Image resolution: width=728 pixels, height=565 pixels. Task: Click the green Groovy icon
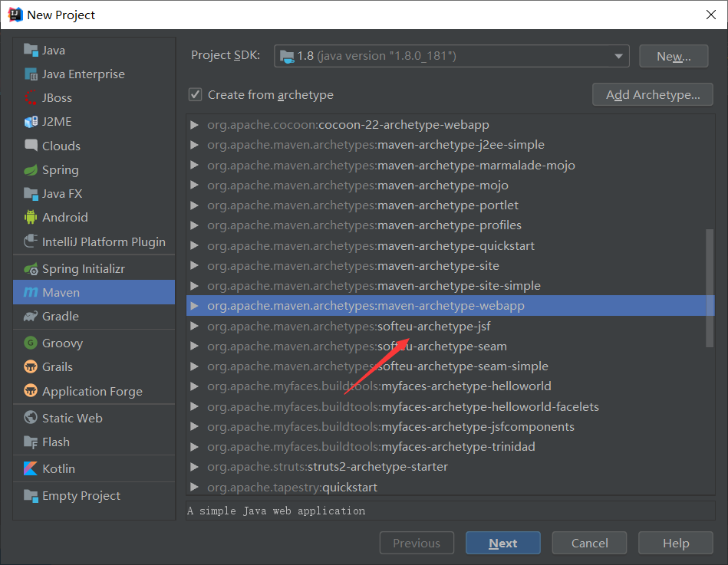point(31,343)
